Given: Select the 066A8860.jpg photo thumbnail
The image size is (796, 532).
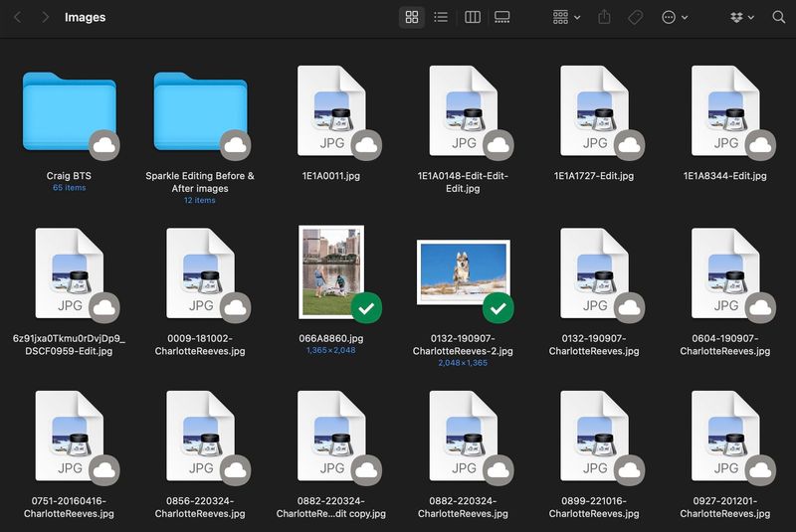Looking at the screenshot, I should tap(331, 271).
